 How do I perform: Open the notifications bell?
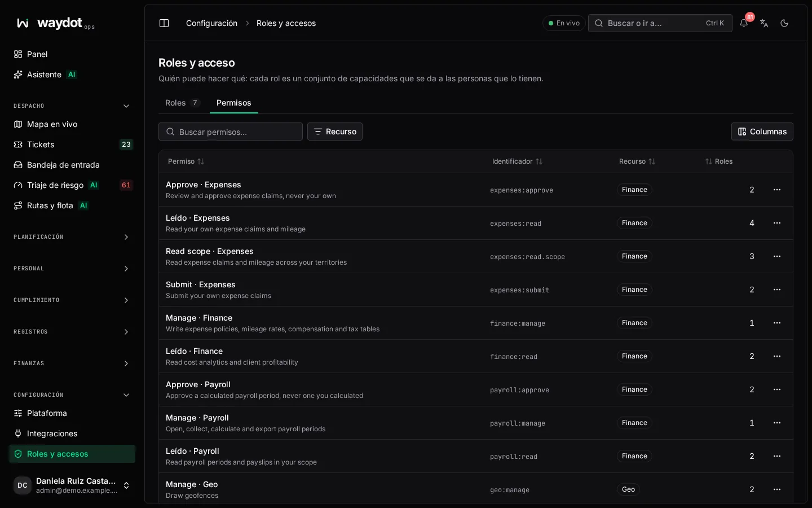pos(744,23)
